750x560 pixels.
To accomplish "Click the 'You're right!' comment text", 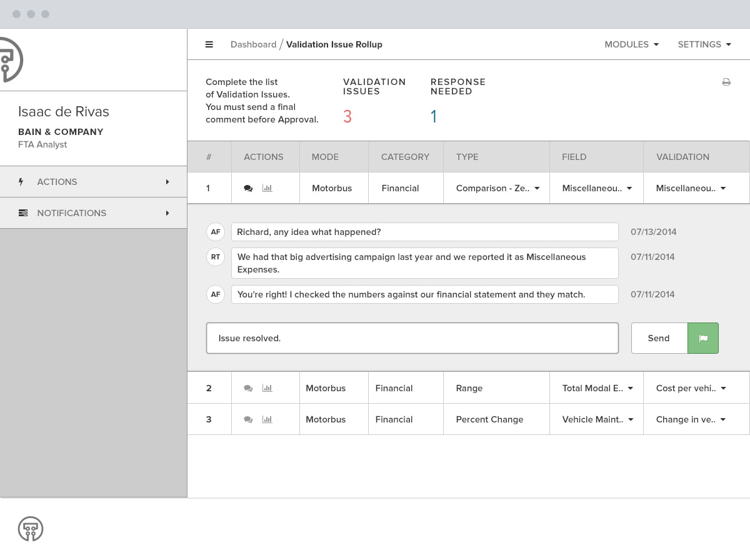I will point(425,294).
